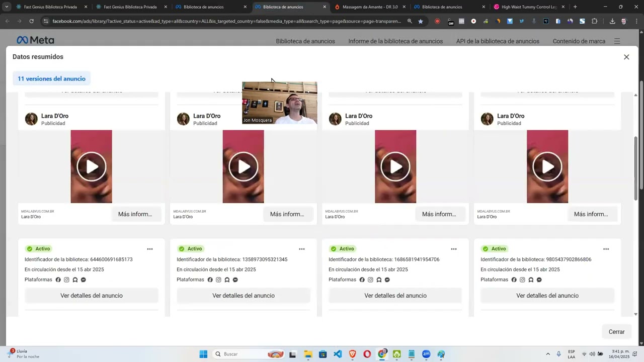Open the browser extensions puzzle icon

(594, 21)
